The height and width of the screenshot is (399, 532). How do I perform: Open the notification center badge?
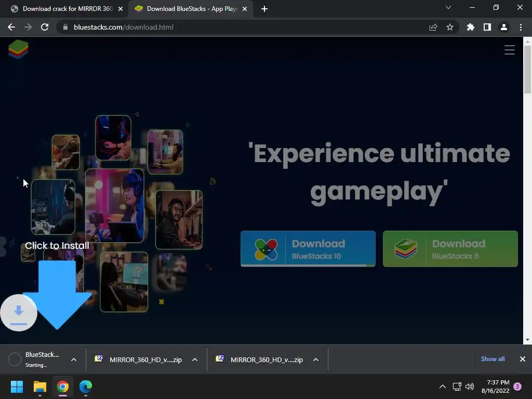(x=517, y=387)
